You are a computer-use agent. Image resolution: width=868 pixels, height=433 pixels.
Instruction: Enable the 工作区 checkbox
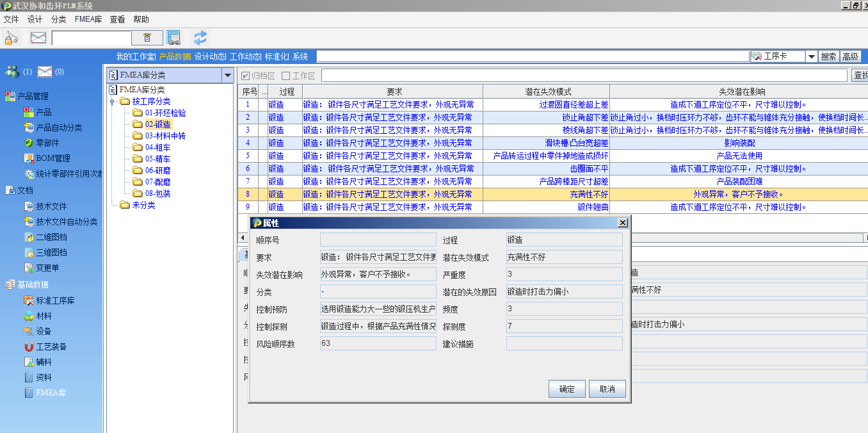(x=286, y=76)
